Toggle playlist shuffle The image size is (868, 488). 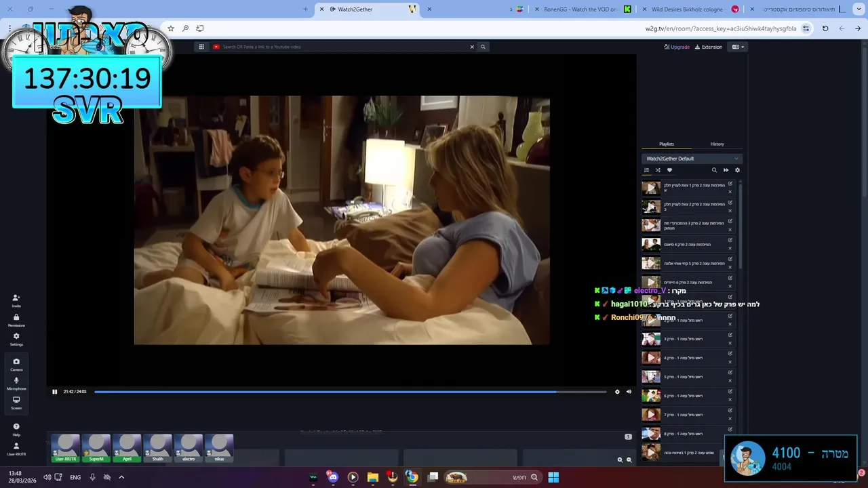(658, 170)
